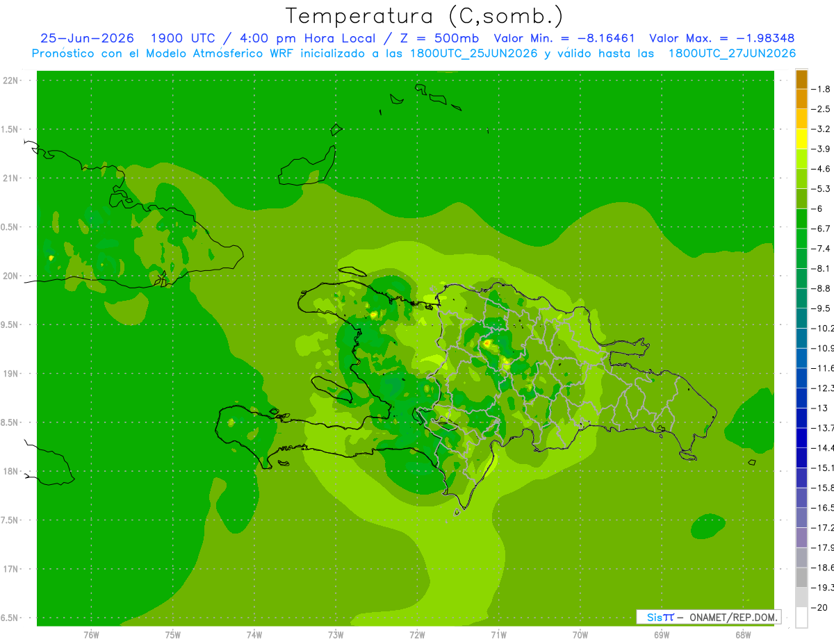Click the "71W" longitude label
The image size is (834, 644).
(x=498, y=634)
